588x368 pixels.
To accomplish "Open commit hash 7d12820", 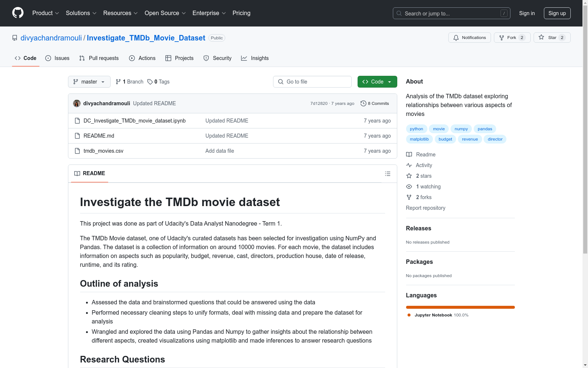I will (x=319, y=103).
